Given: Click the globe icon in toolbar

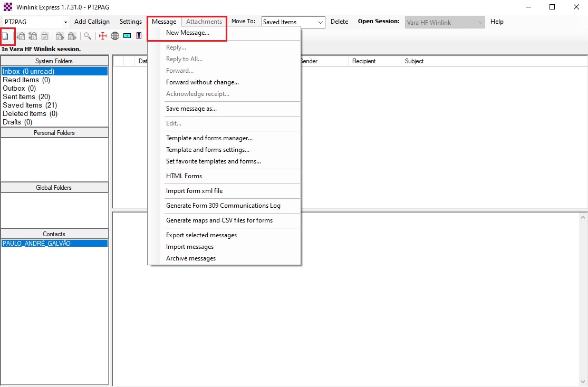Looking at the screenshot, I should click(115, 36).
